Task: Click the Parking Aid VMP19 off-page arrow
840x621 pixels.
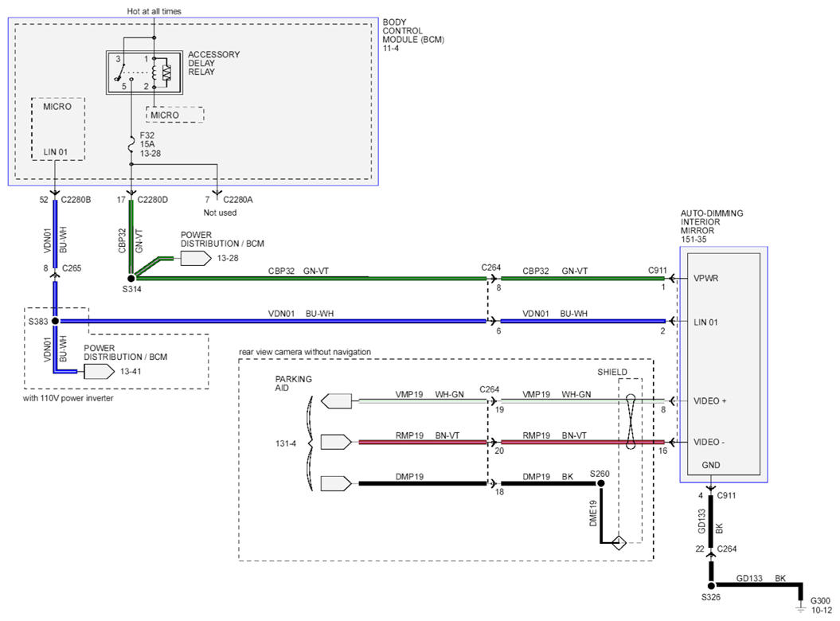Action: (336, 400)
